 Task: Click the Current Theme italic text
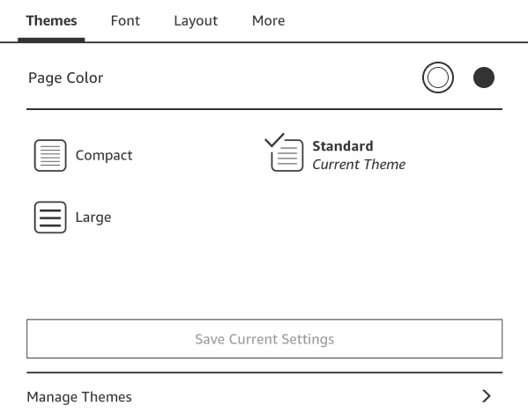(359, 165)
